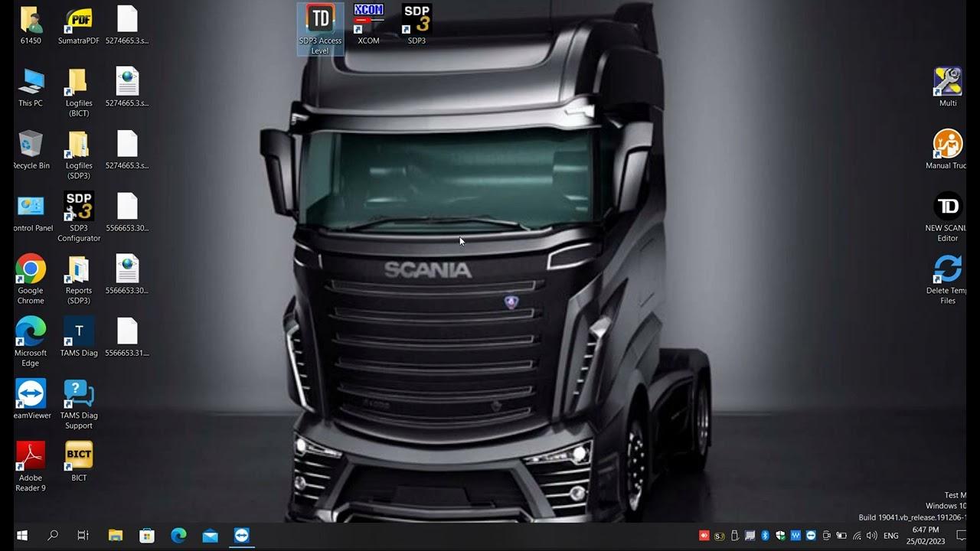Screen dimensions: 980x551
Task: Select the SumatraPDF desktop shortcut
Action: [x=79, y=20]
